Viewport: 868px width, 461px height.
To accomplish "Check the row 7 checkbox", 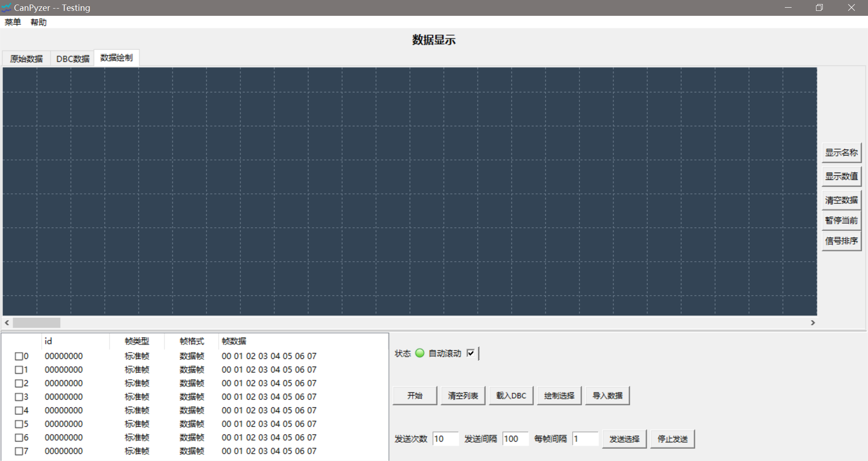I will [x=19, y=451].
